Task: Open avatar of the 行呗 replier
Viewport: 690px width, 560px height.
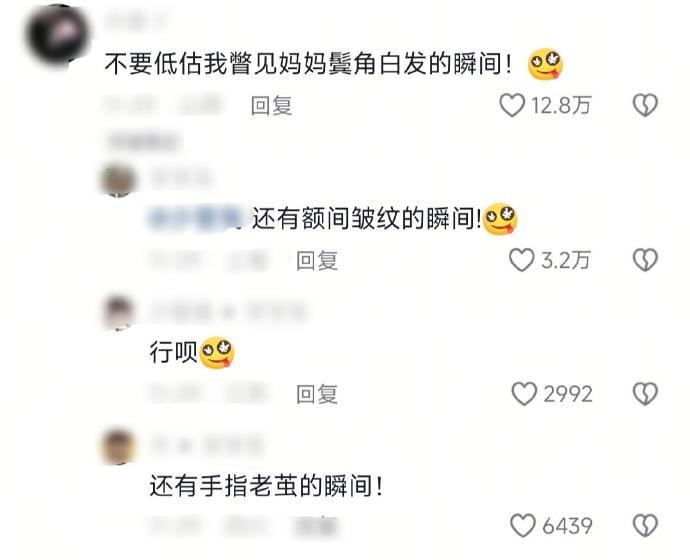Action: click(118, 313)
